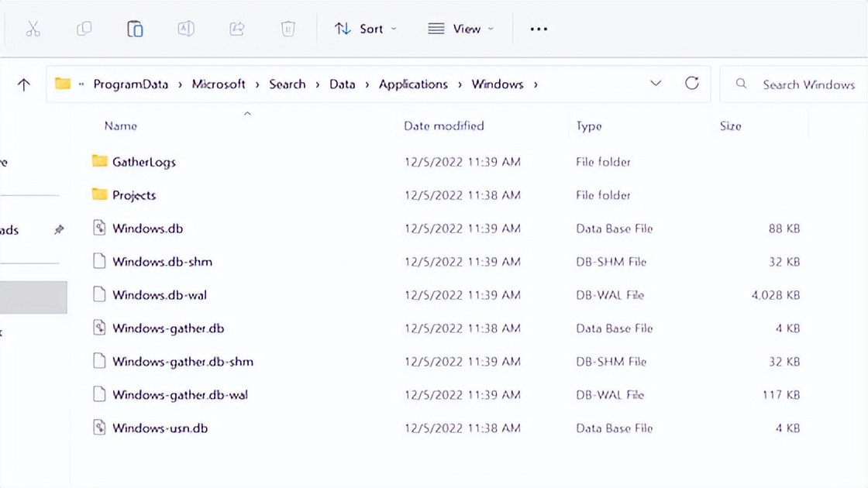Click the Paste icon

tap(134, 29)
